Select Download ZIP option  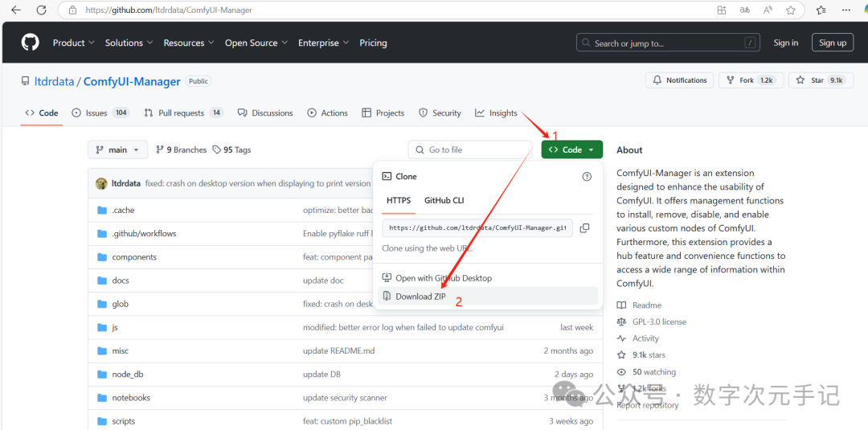tap(420, 297)
